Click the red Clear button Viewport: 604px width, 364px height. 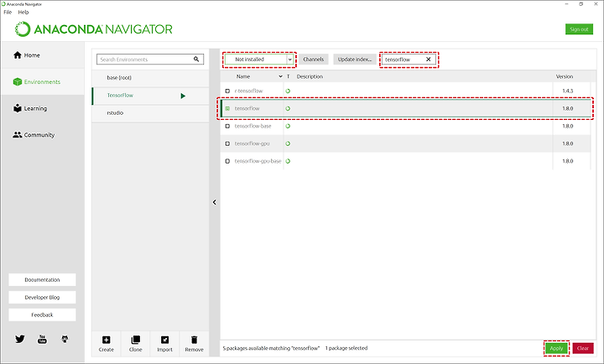pyautogui.click(x=583, y=348)
